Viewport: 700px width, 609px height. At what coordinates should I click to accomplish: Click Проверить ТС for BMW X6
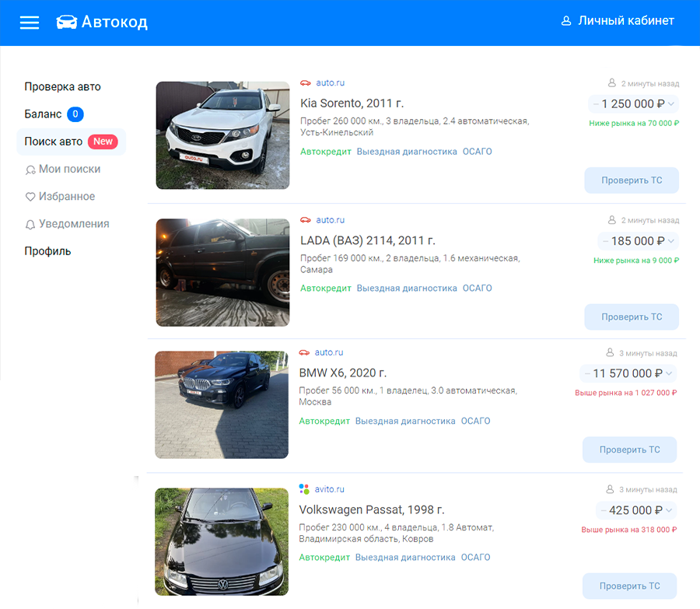click(629, 450)
